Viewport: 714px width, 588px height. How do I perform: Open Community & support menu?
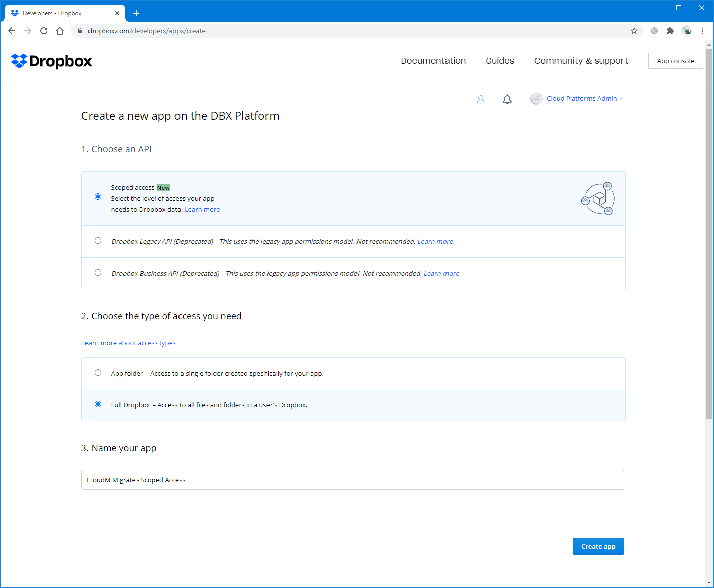pos(581,61)
